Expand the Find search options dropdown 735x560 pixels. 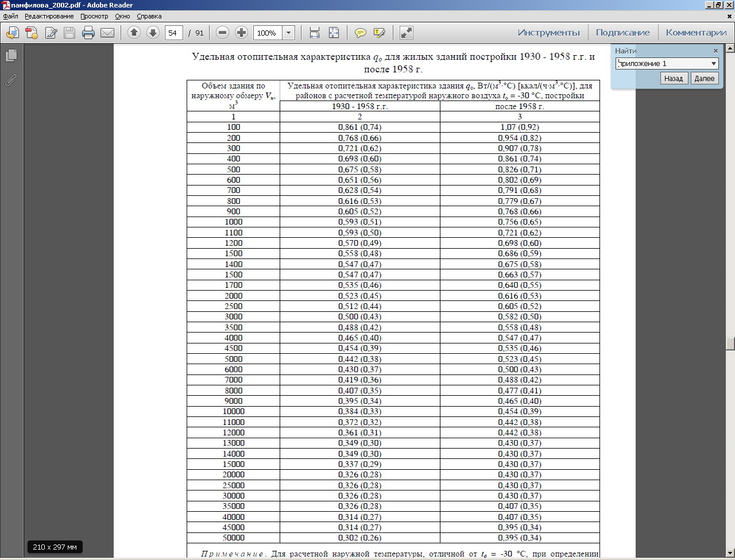(714, 64)
